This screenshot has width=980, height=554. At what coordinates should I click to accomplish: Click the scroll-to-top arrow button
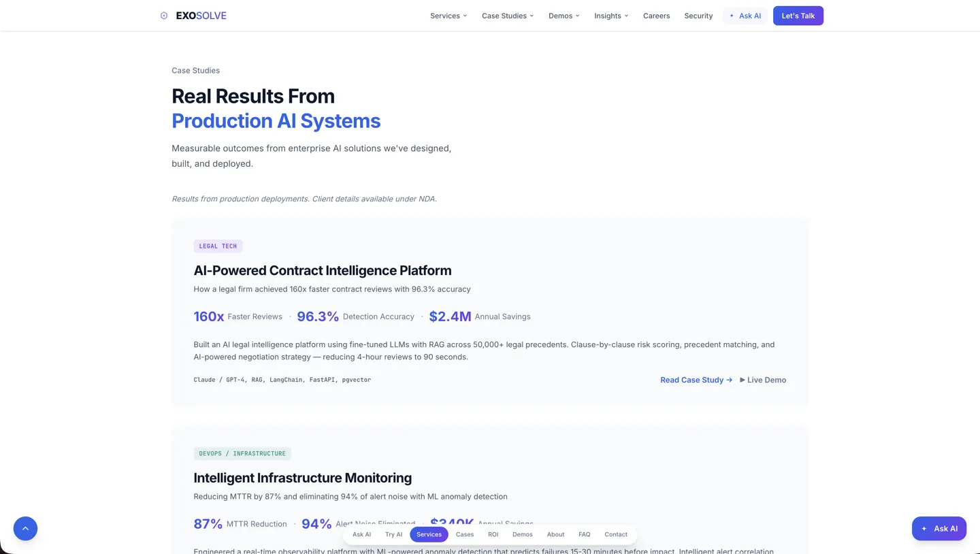pyautogui.click(x=25, y=529)
